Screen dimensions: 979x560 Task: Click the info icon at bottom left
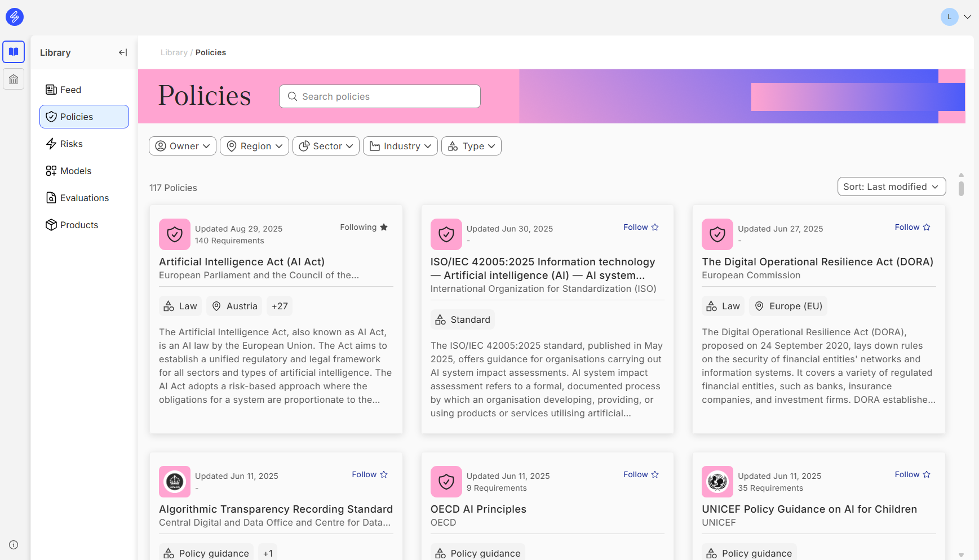14,545
